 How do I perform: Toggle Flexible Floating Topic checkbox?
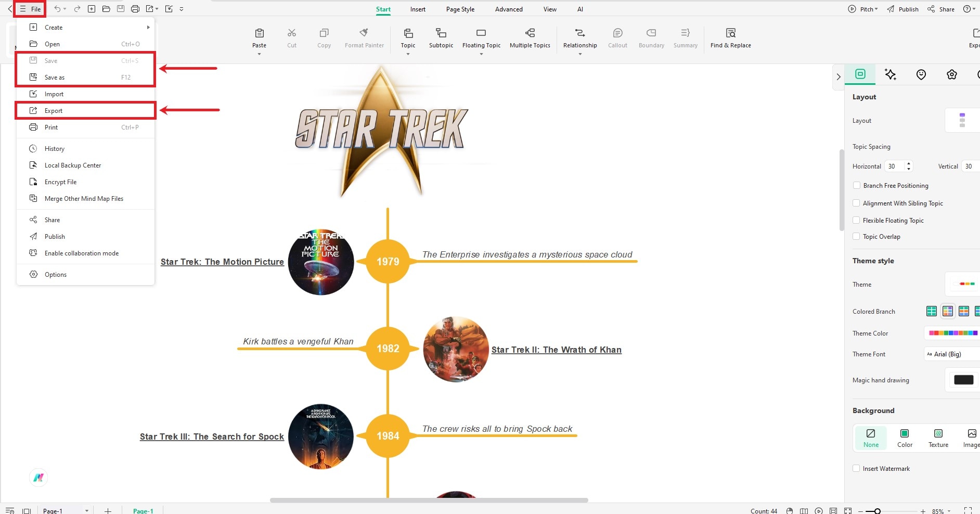pyautogui.click(x=856, y=220)
